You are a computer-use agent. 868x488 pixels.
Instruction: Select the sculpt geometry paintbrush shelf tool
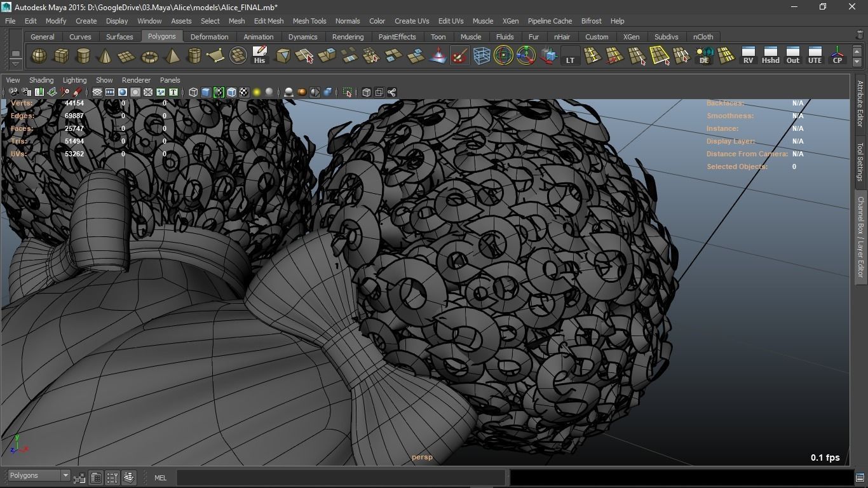(459, 56)
